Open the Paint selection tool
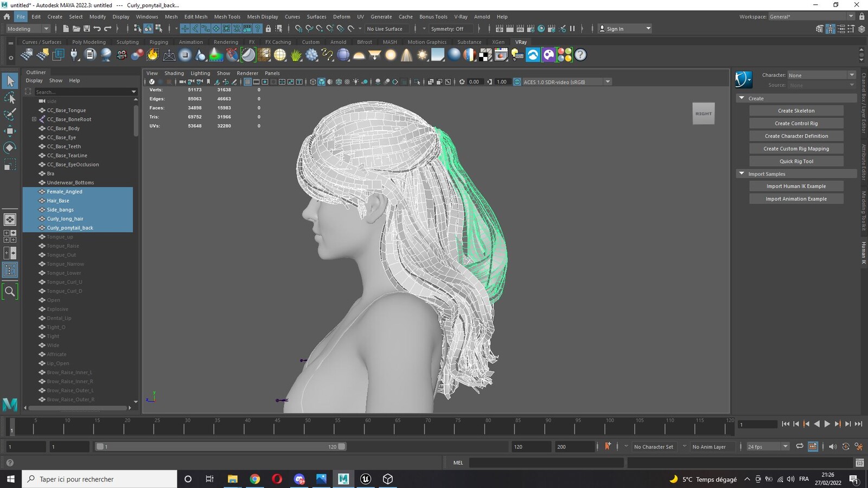The image size is (868, 488). [x=10, y=114]
